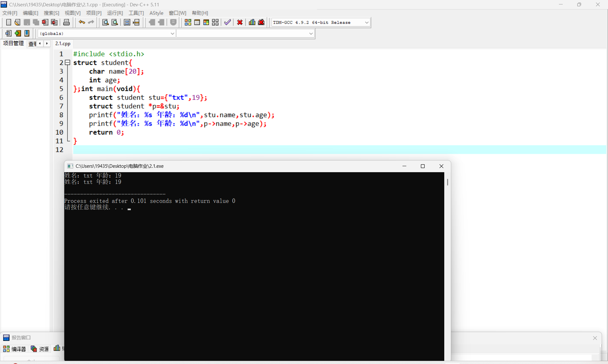Viewport: 608px width, 364px height.
Task: Open the 运行[R] menu
Action: (x=115, y=13)
